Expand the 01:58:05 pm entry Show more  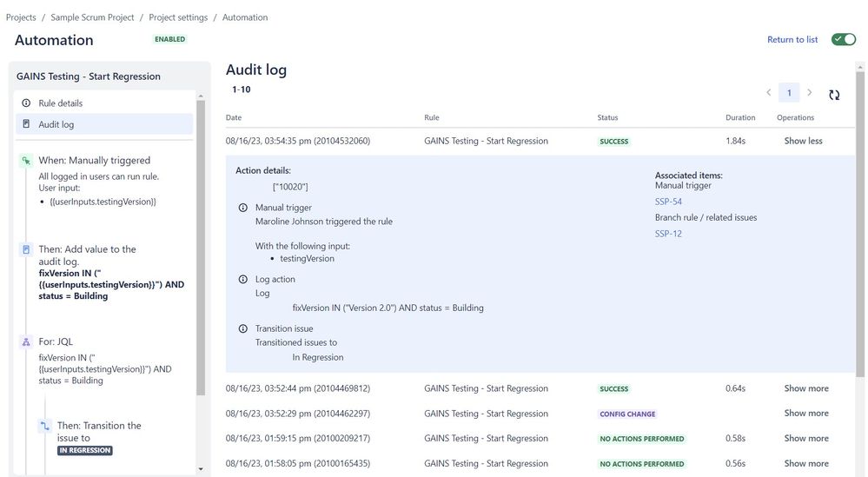(x=806, y=463)
